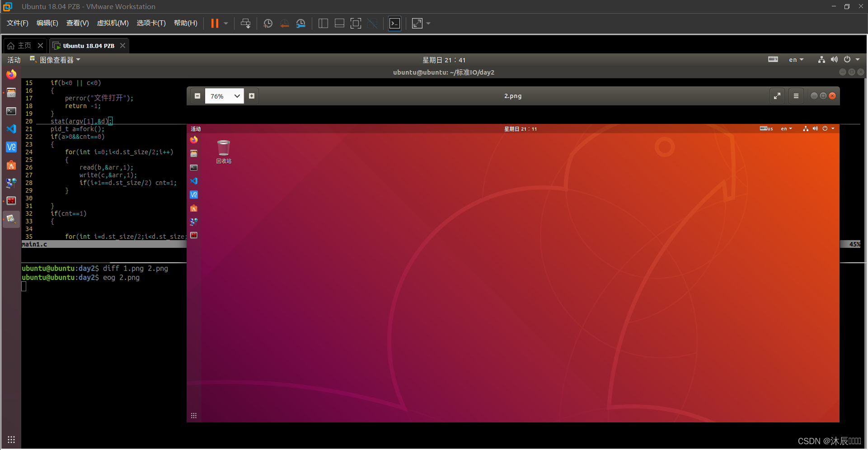The height and width of the screenshot is (450, 868).
Task: Minimize the 2.png image viewer window
Action: (x=814, y=96)
